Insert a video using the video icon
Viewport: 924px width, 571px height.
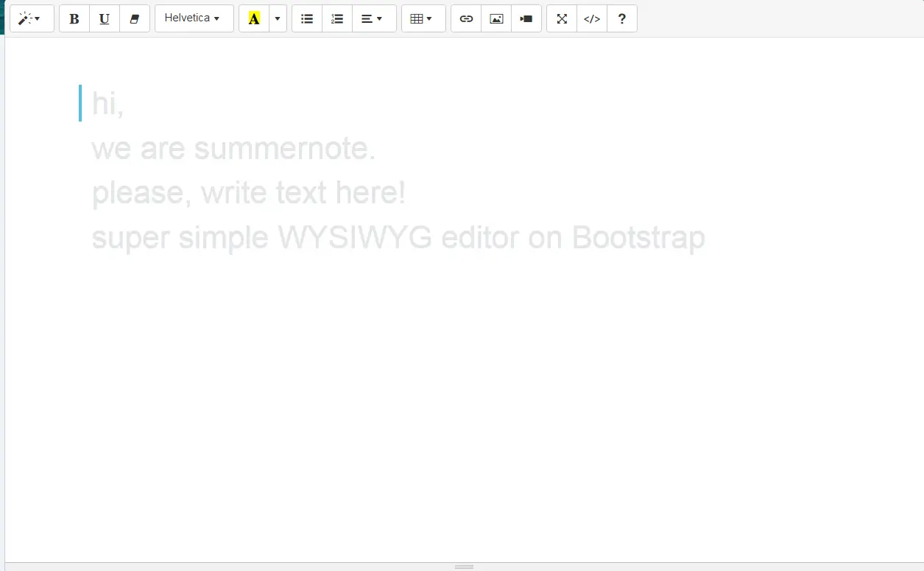(x=526, y=19)
